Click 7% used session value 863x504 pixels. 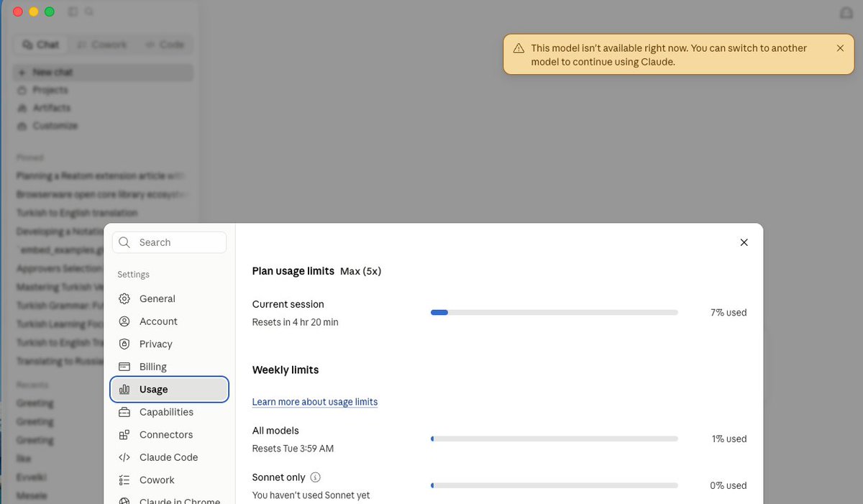tap(729, 313)
